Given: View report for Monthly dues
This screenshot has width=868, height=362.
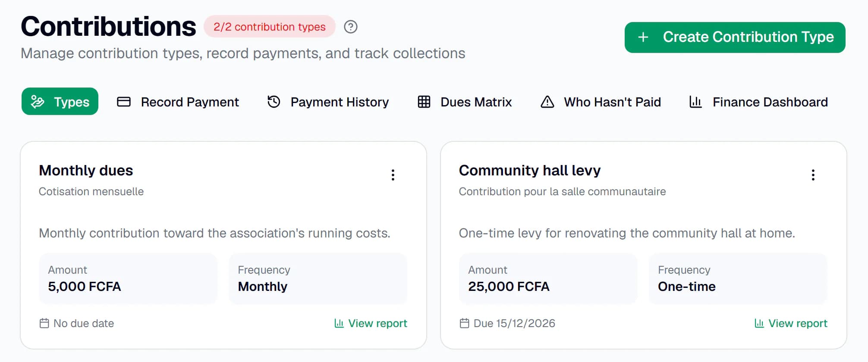Looking at the screenshot, I should click(x=371, y=323).
